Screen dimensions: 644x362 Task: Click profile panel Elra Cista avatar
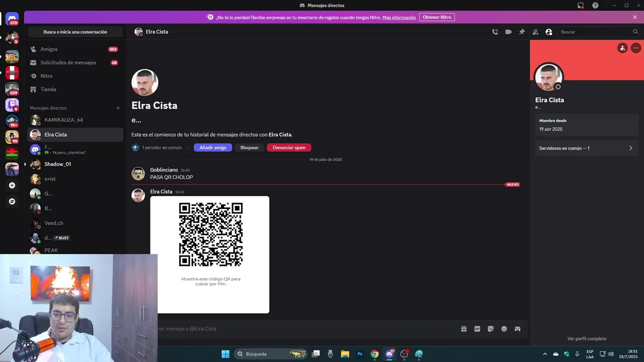(x=548, y=77)
